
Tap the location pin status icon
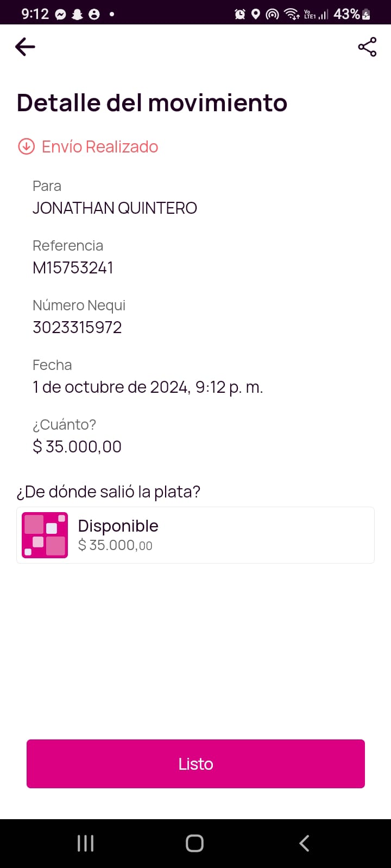256,14
